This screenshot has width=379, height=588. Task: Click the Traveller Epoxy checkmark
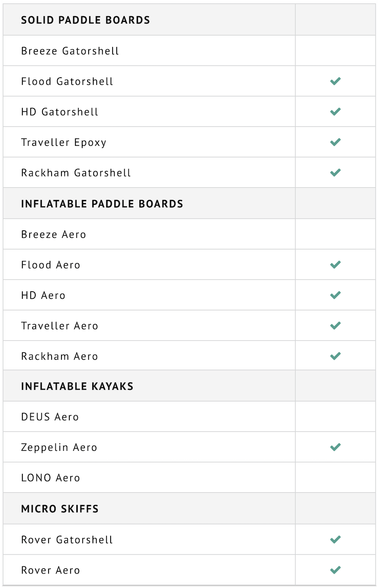tap(335, 142)
